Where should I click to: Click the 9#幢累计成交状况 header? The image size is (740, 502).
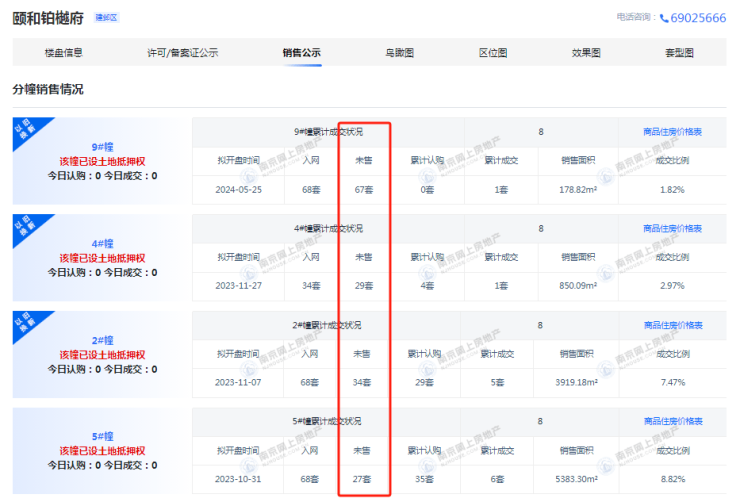point(328,132)
